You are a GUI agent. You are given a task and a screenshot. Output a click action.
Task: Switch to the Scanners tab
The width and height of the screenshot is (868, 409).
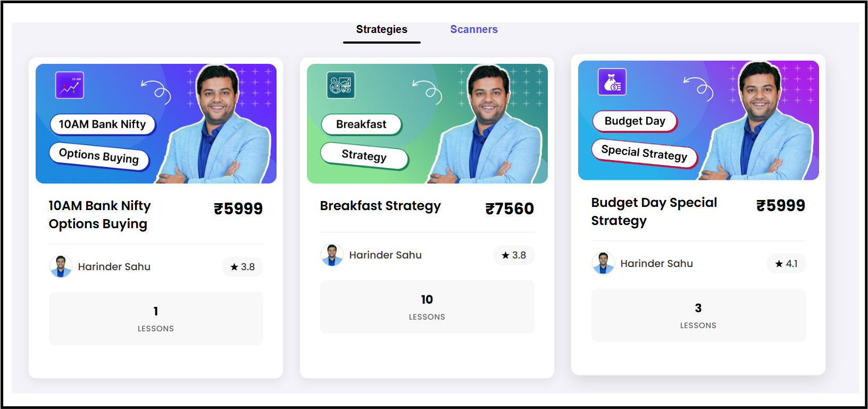tap(474, 29)
